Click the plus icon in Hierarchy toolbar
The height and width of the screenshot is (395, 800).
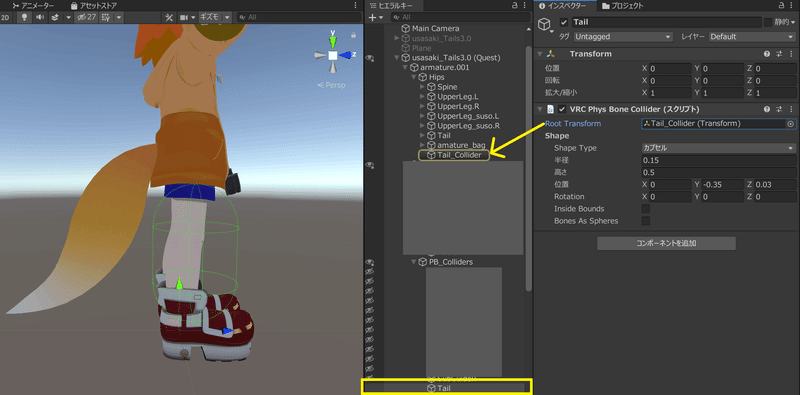tap(372, 17)
